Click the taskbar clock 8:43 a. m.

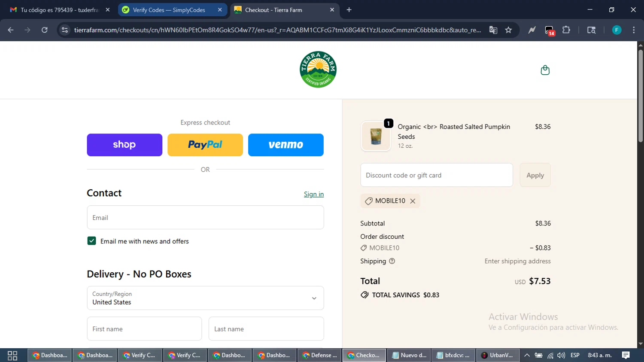click(x=600, y=356)
